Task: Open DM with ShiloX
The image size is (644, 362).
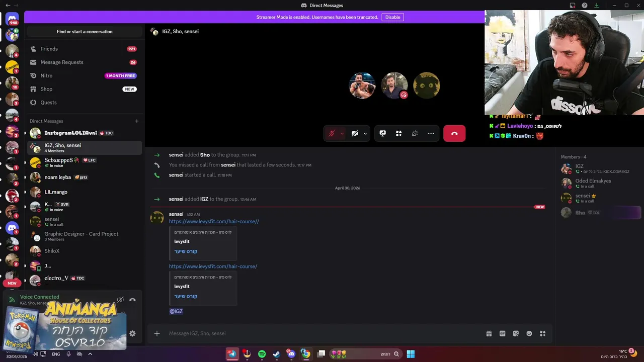Action: pos(85,251)
